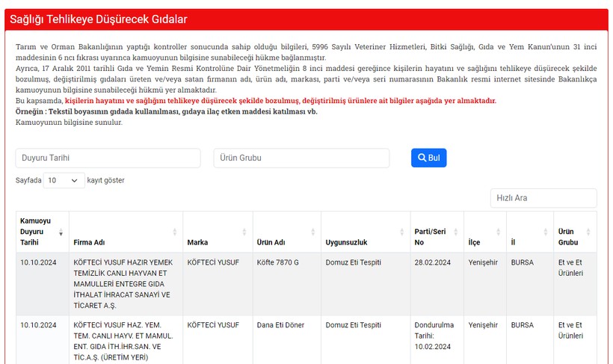The height and width of the screenshot is (364, 613).
Task: Click the kayıt göster label
Action: [105, 180]
